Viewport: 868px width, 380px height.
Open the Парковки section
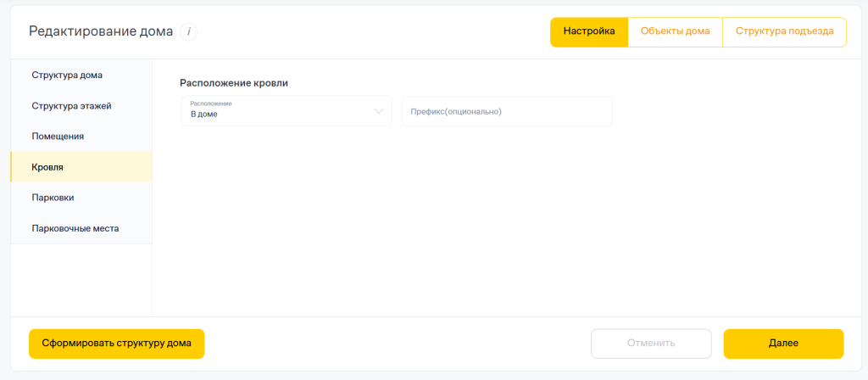point(81,198)
